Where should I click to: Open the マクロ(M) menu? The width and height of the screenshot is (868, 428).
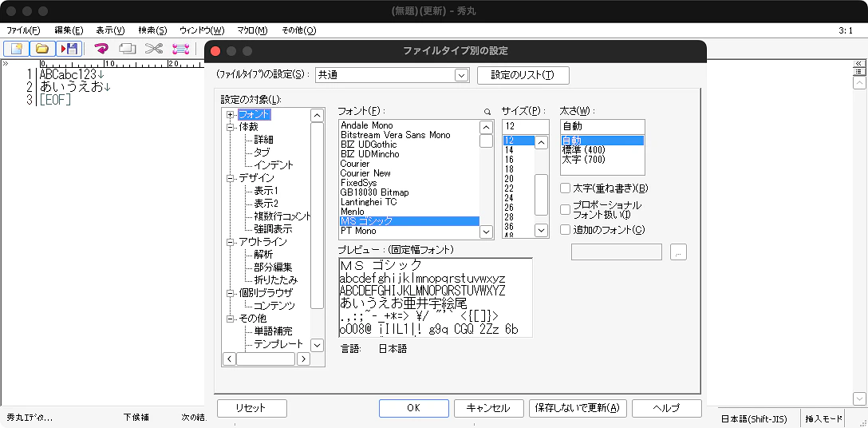click(x=252, y=30)
